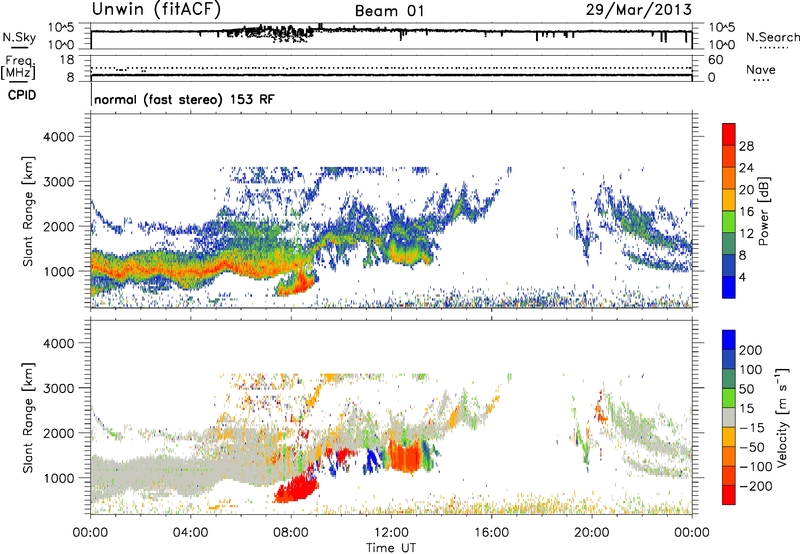Click 'Slant Range [km]' label of power panel
This screenshot has width=800, height=554.
pyautogui.click(x=28, y=211)
